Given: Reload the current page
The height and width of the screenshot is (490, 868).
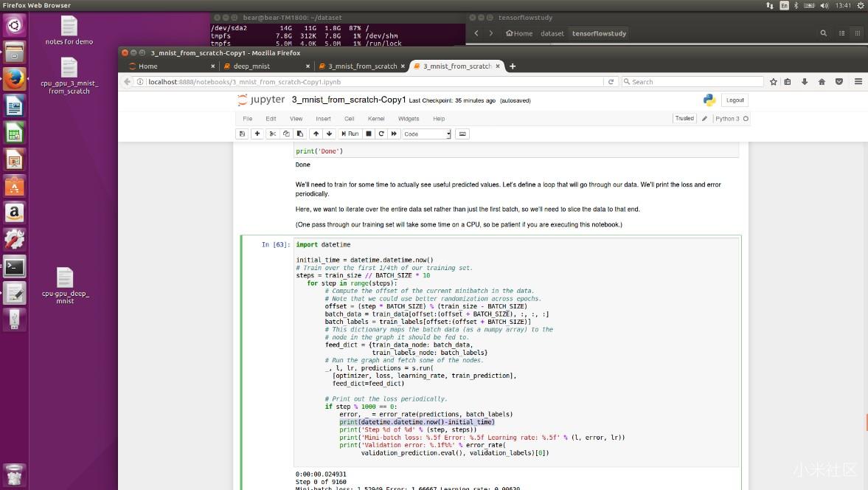Looking at the screenshot, I should [x=611, y=81].
